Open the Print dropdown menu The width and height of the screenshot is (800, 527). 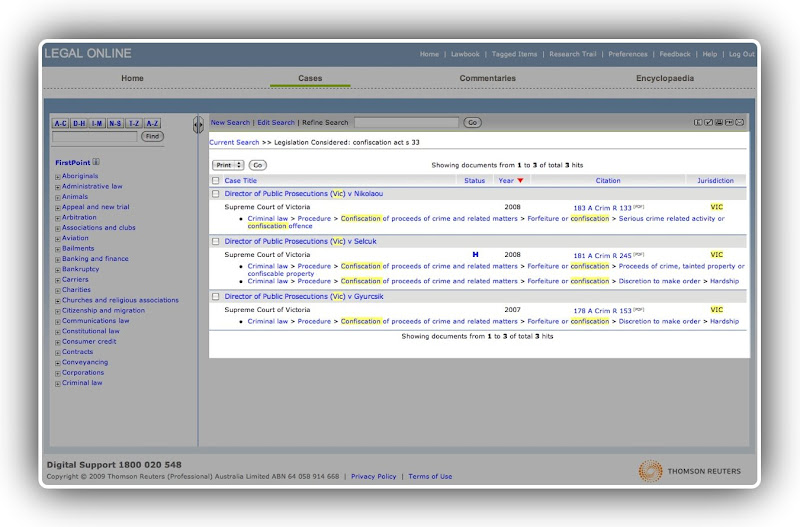[x=228, y=164]
